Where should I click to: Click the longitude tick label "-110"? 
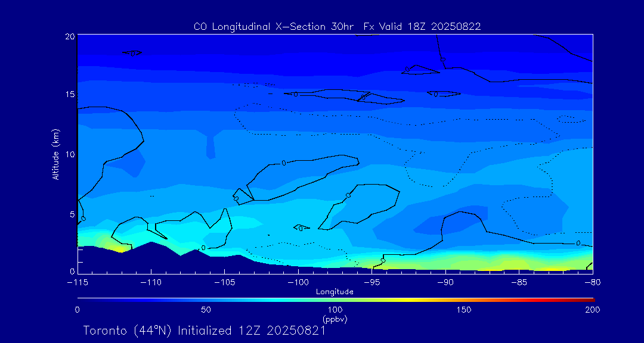tap(151, 283)
